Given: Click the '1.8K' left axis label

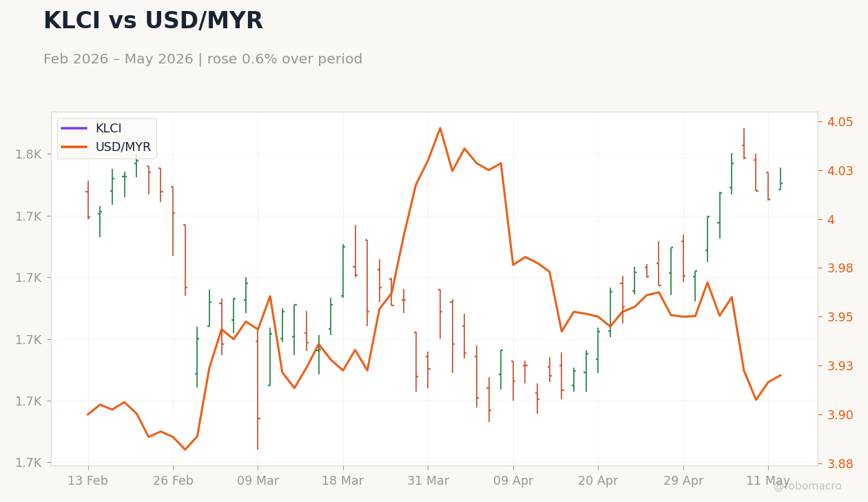Looking at the screenshot, I should (28, 154).
